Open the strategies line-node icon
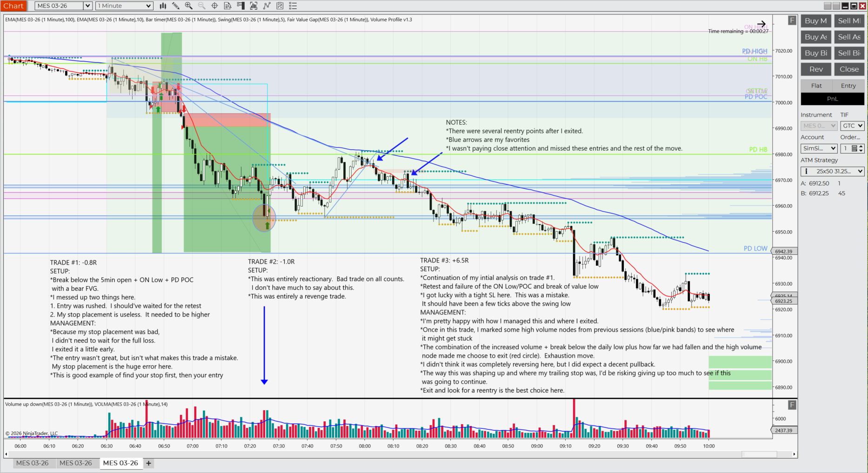This screenshot has width=868, height=473. pos(267,6)
